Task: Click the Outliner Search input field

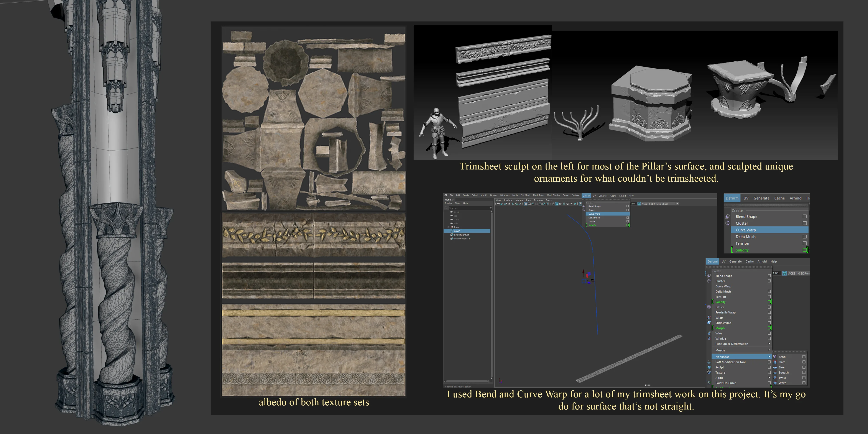Action: [468, 208]
